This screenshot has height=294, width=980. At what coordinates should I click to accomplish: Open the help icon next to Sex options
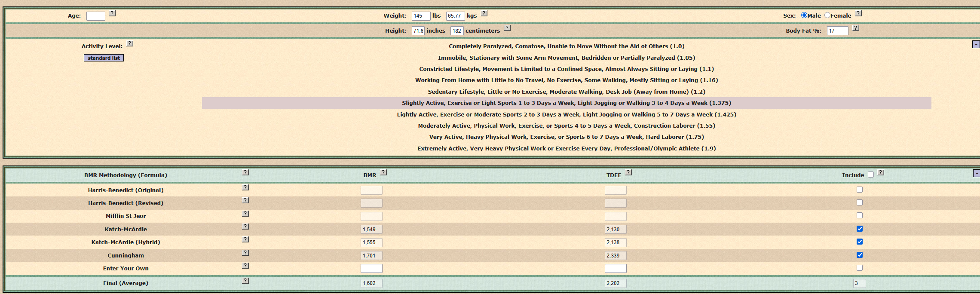[858, 13]
